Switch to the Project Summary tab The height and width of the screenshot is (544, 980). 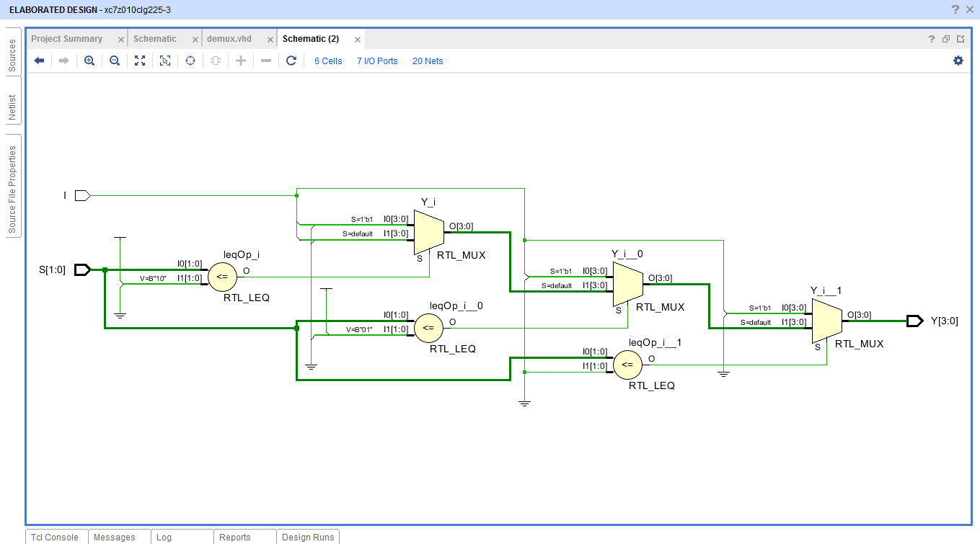click(x=66, y=39)
